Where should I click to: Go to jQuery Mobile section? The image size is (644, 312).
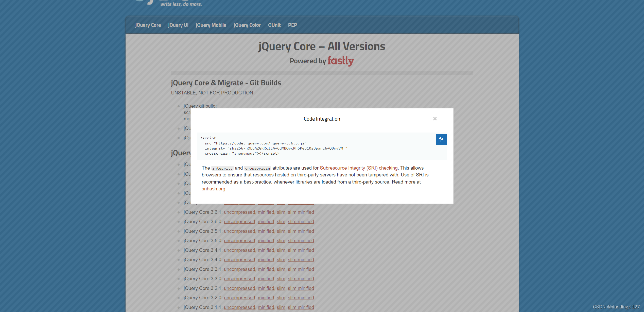[x=211, y=25]
